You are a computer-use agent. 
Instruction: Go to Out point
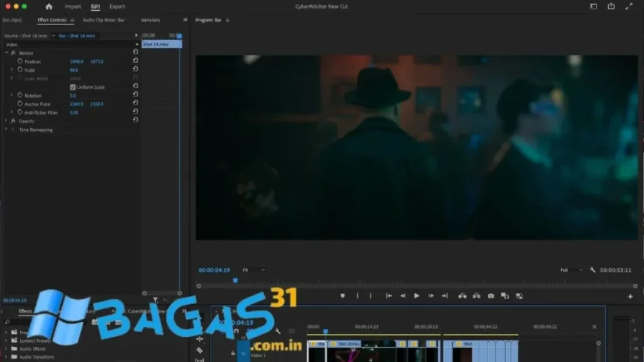[445, 296]
